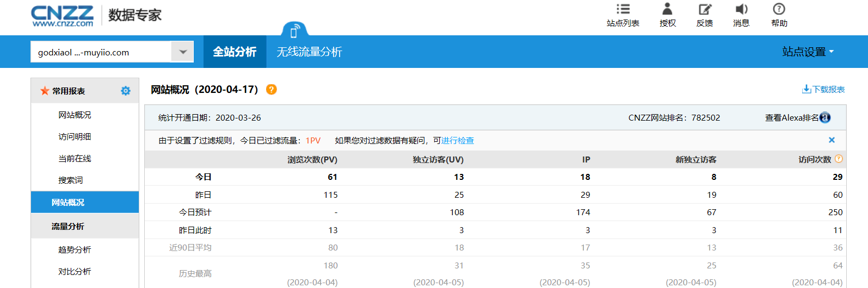
Task: Select the highlighted 网站概况 sidebar item
Action: pyautogui.click(x=85, y=202)
